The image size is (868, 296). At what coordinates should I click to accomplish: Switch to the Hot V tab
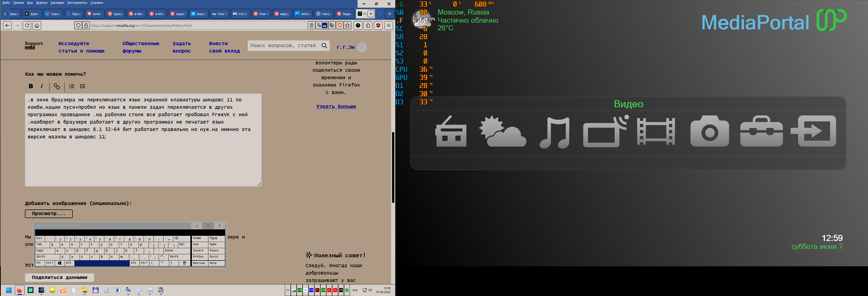(x=240, y=14)
